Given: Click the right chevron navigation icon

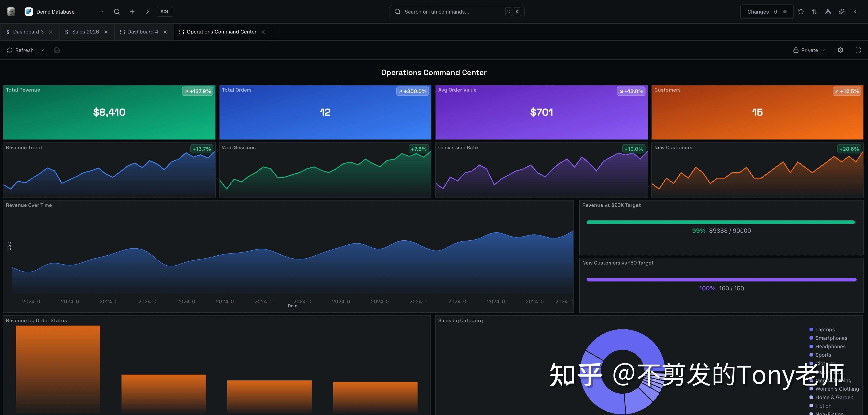Looking at the screenshot, I should point(147,12).
